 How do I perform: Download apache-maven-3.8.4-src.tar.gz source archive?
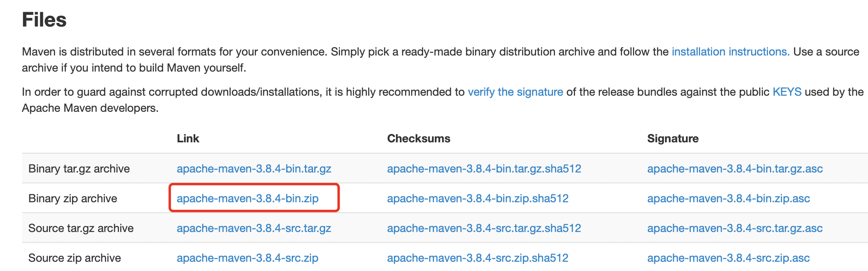254,228
